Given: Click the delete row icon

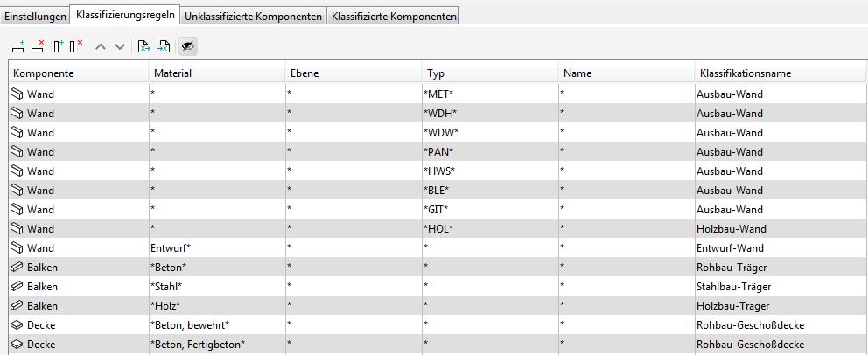Looking at the screenshot, I should 38,46.
